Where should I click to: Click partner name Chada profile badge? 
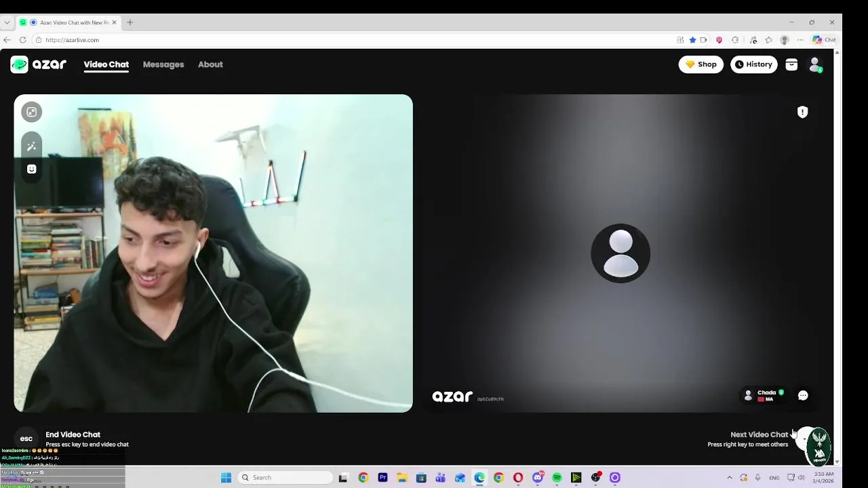(764, 395)
